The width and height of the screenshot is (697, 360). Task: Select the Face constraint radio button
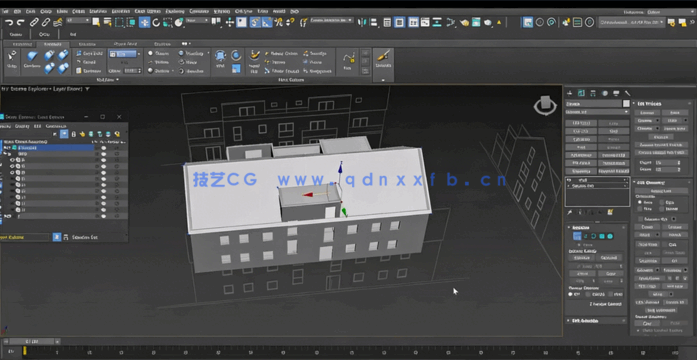(640, 208)
